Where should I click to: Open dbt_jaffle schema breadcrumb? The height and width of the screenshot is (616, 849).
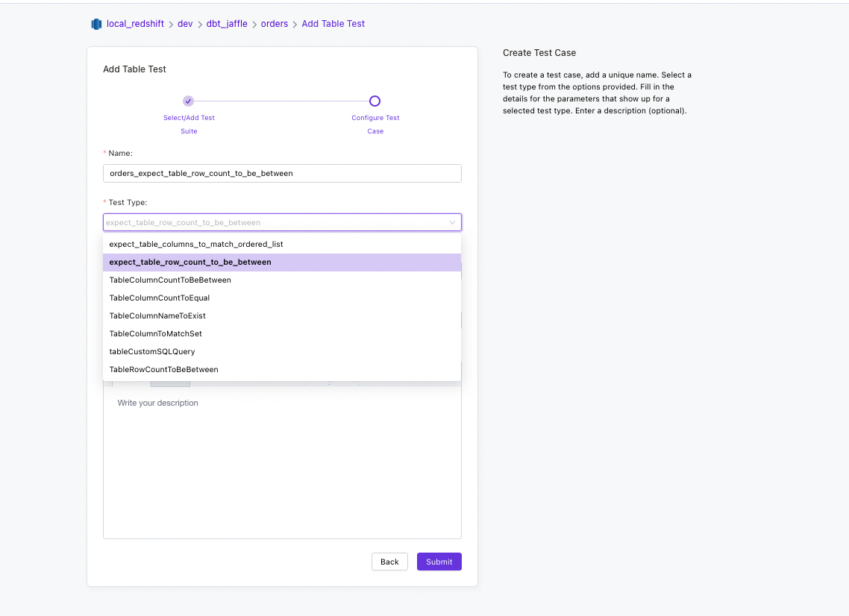[227, 24]
